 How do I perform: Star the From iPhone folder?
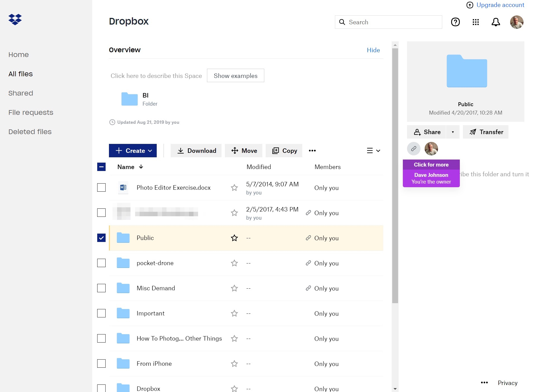(234, 364)
